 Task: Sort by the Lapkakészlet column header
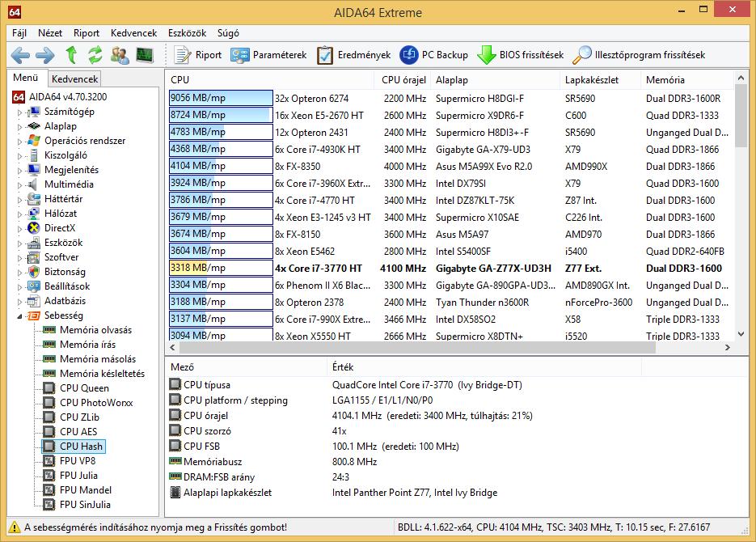(x=600, y=79)
